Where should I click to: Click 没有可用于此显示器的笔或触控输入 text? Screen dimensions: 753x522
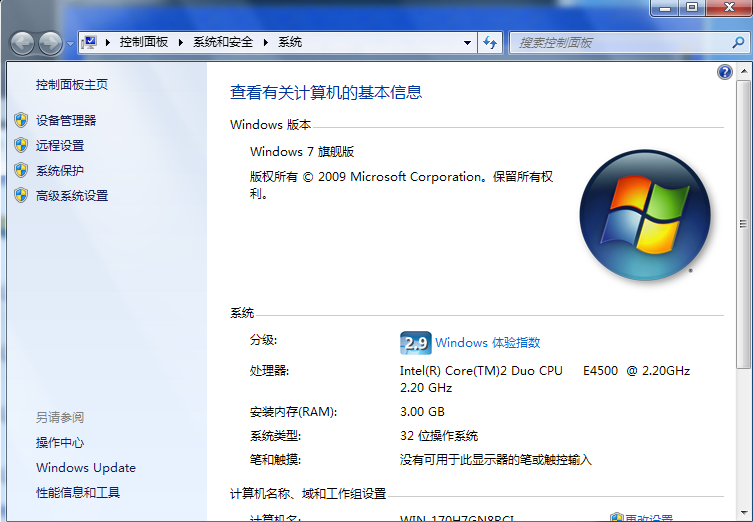[x=496, y=460]
